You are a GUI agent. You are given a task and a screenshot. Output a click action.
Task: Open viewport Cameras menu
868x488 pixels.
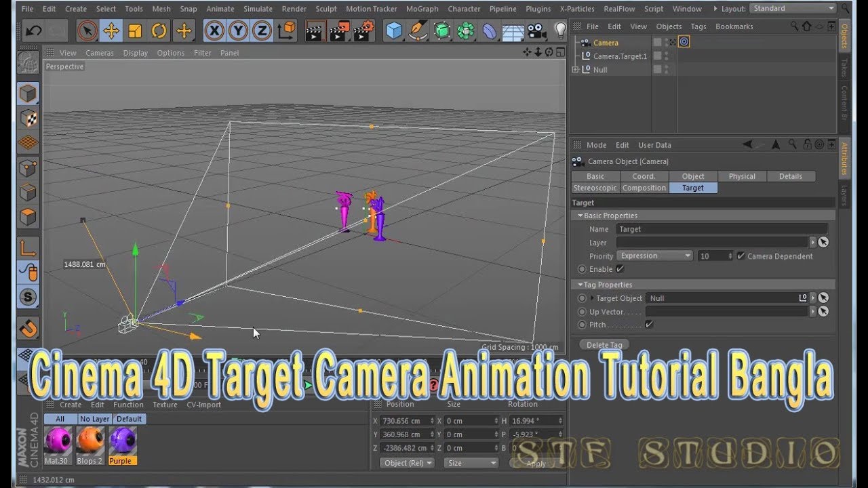(x=100, y=53)
